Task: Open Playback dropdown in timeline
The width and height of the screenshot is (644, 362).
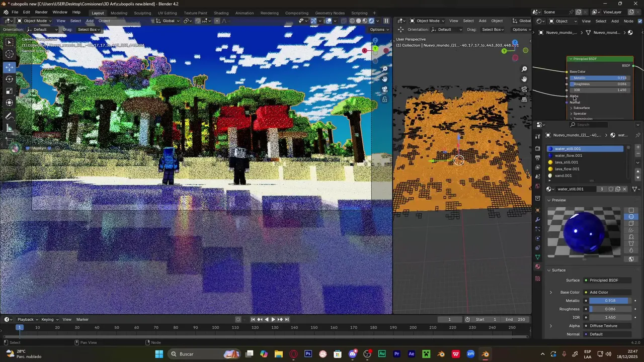Action: coord(27,319)
